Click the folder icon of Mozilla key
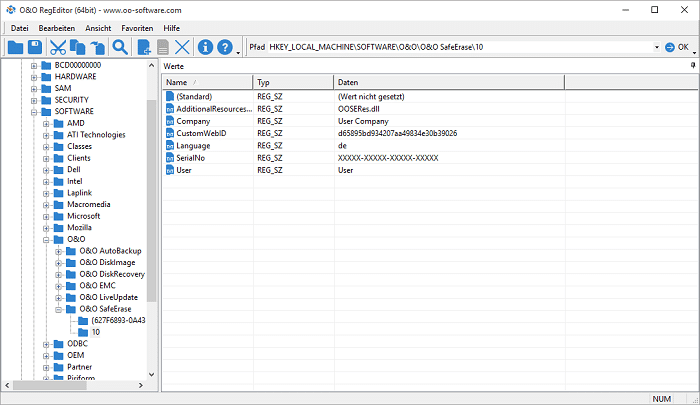The image size is (700, 405). 58,227
